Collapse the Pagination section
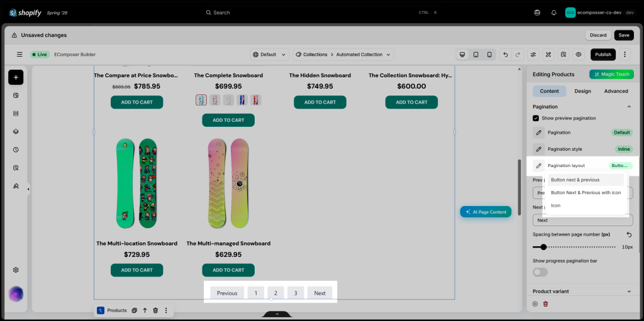The image size is (644, 321). [x=629, y=107]
